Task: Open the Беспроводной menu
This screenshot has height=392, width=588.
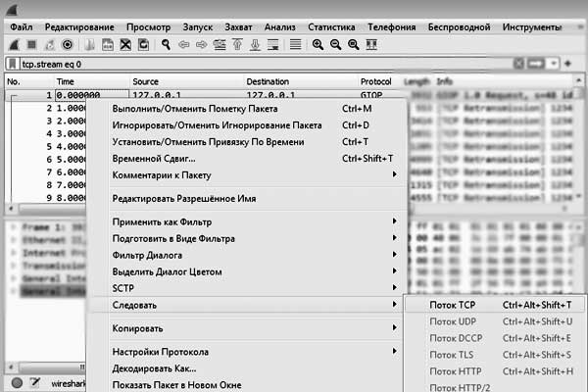Action: (x=459, y=27)
